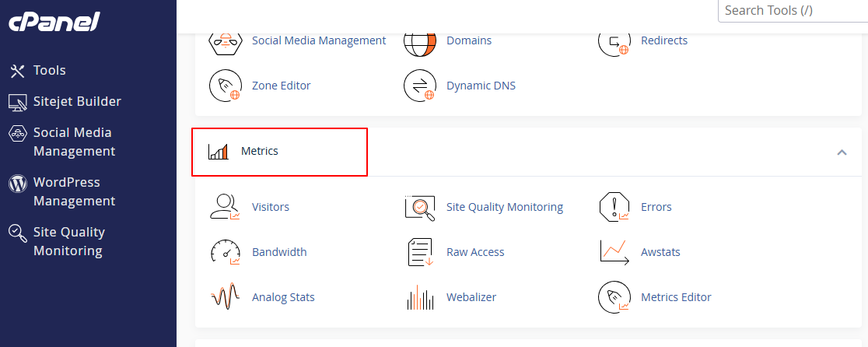
Task: Open the Awstats link
Action: point(660,252)
